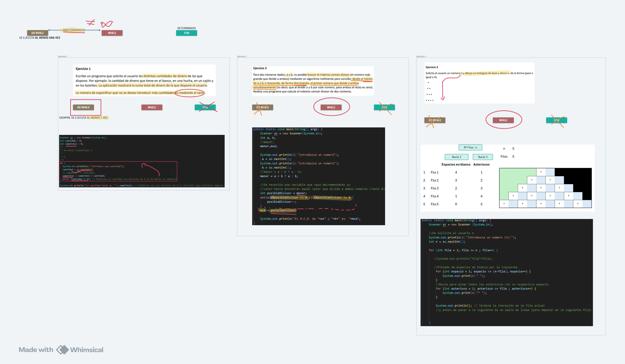The image size is (625, 364).
Task: Click the asterisk triangle grid image
Action: click(545, 188)
